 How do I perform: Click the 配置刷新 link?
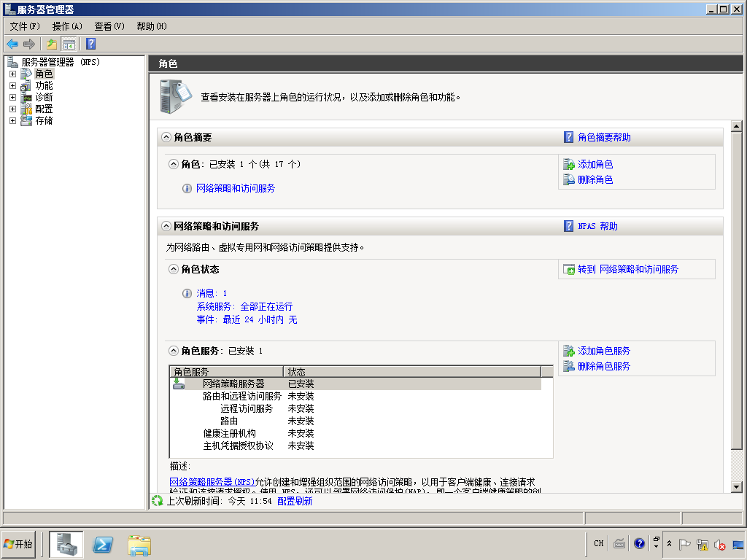[x=295, y=501]
